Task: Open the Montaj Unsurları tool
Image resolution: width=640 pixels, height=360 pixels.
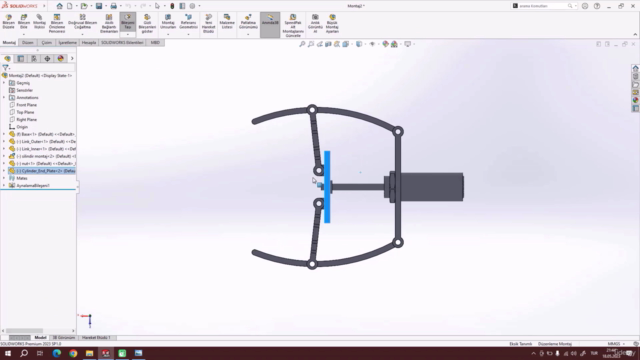Action: (168, 22)
